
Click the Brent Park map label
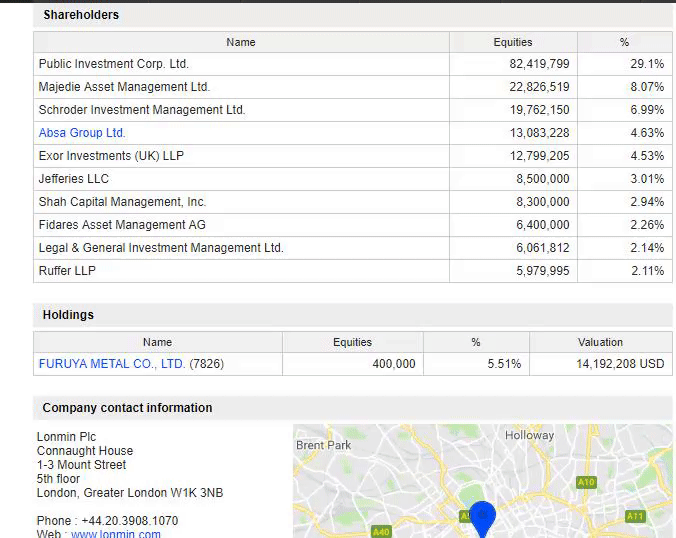[x=323, y=445]
